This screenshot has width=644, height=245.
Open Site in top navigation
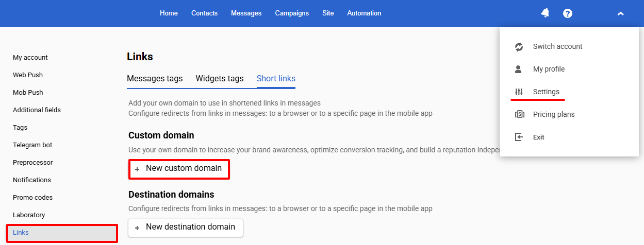point(328,13)
